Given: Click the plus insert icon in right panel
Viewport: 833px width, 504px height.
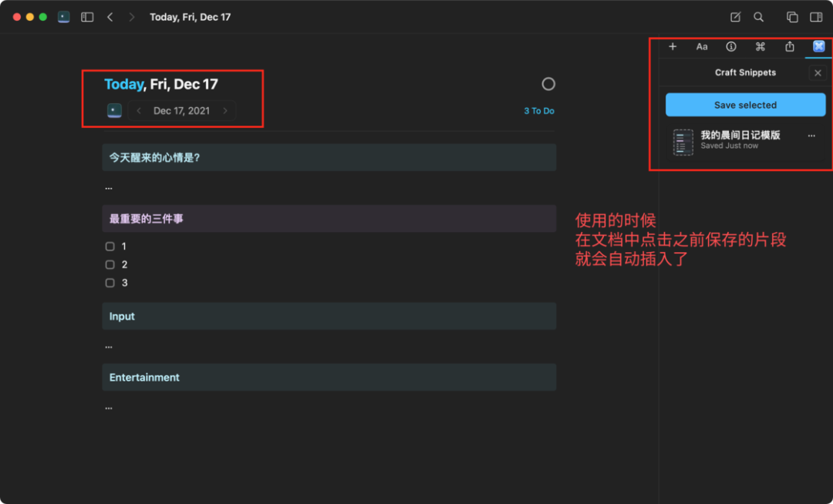Looking at the screenshot, I should click(673, 47).
